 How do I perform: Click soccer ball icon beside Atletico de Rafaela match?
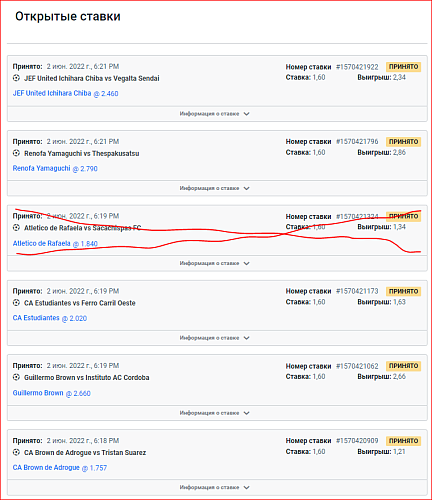coord(16,228)
